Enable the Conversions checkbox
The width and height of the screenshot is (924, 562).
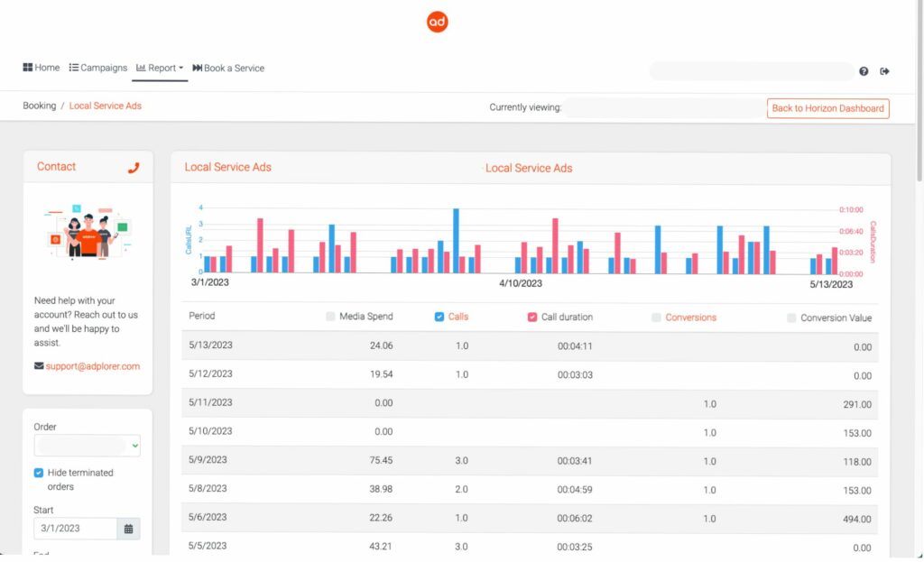(x=656, y=317)
